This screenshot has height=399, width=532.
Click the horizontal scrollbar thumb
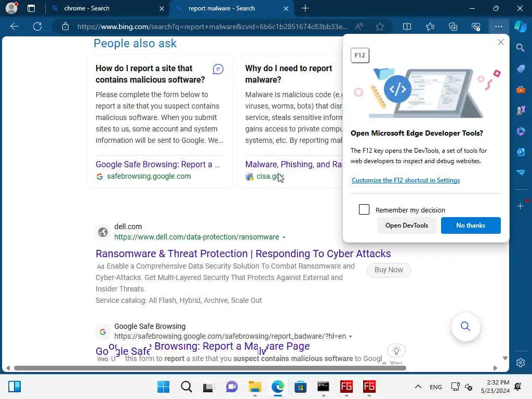210,368
